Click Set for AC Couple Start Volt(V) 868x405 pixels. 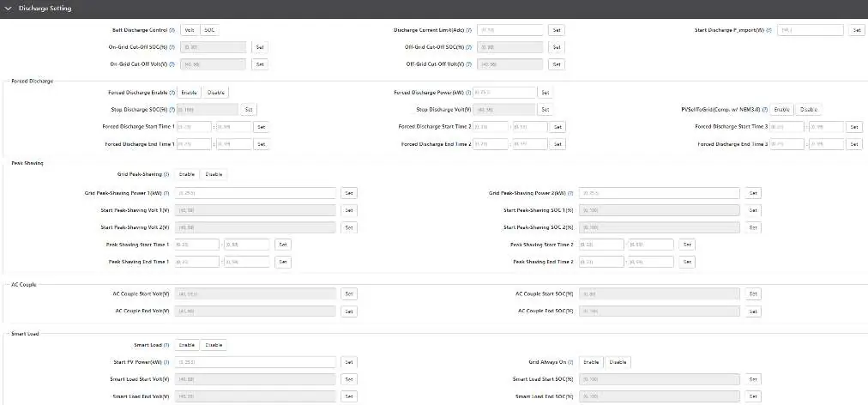(349, 294)
